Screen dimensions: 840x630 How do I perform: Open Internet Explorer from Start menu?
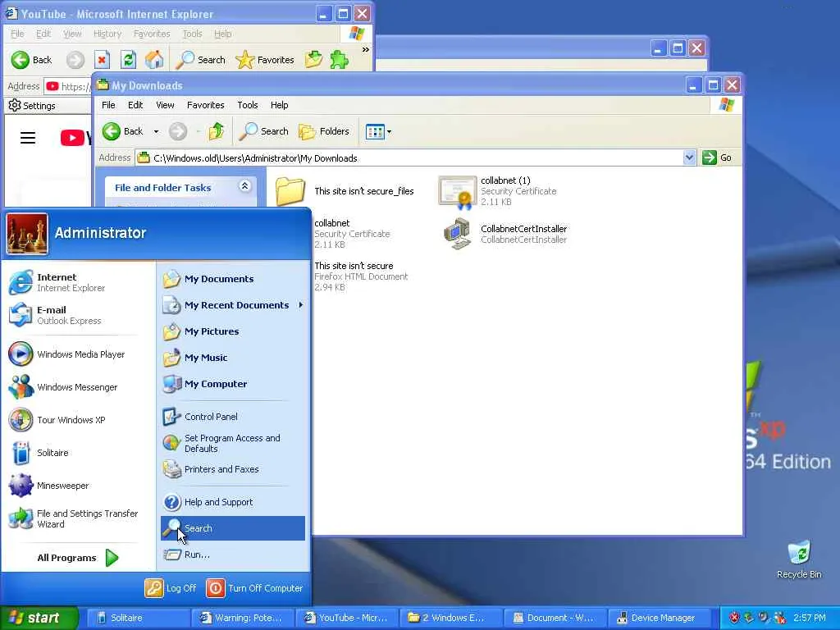(58, 282)
